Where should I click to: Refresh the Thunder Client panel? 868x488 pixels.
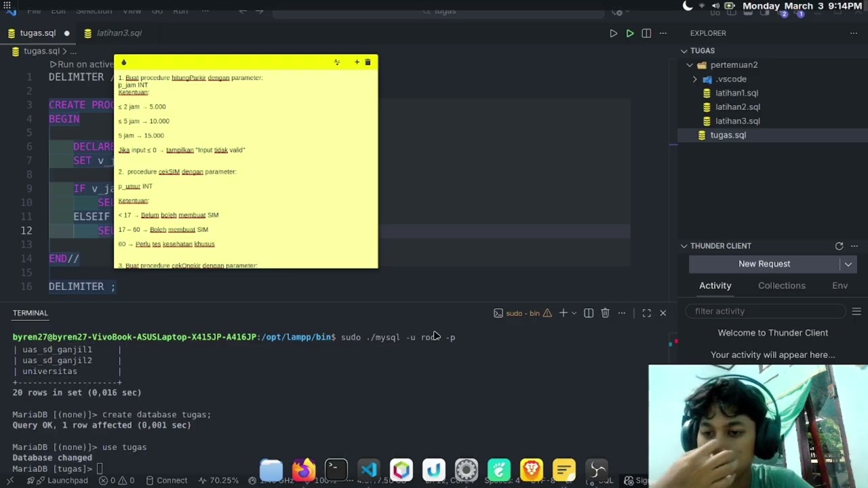[x=839, y=246]
